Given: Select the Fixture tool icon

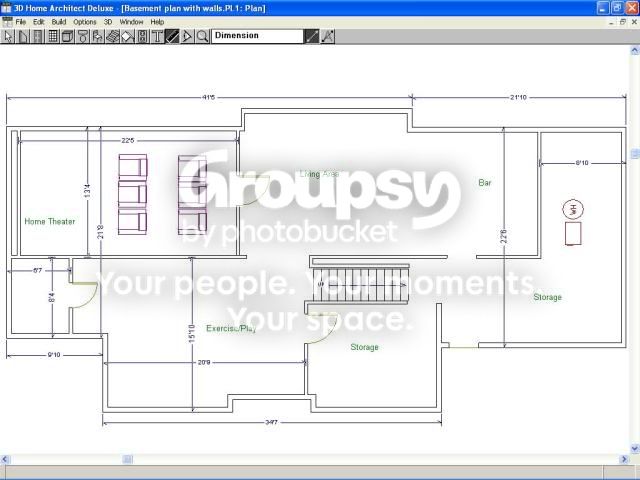Looking at the screenshot, I should point(82,37).
